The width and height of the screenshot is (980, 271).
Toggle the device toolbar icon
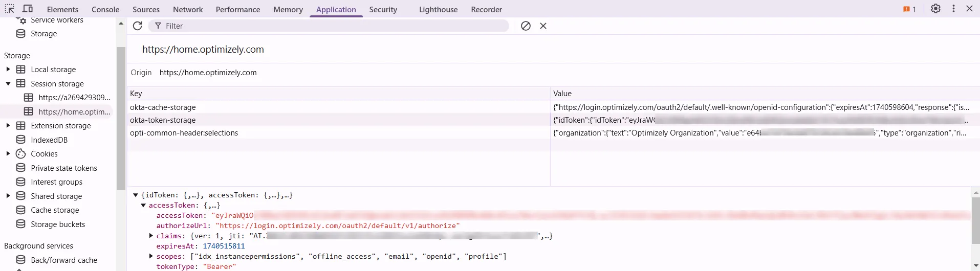[28, 9]
